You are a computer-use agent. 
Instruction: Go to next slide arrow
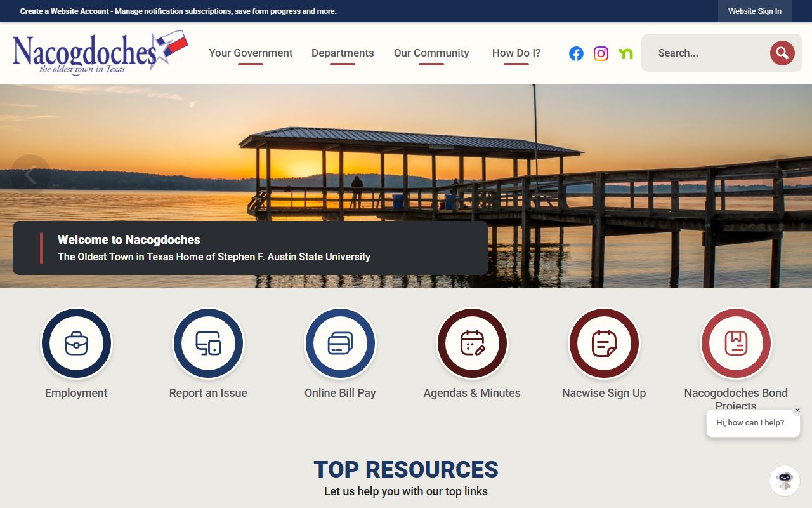[782, 174]
